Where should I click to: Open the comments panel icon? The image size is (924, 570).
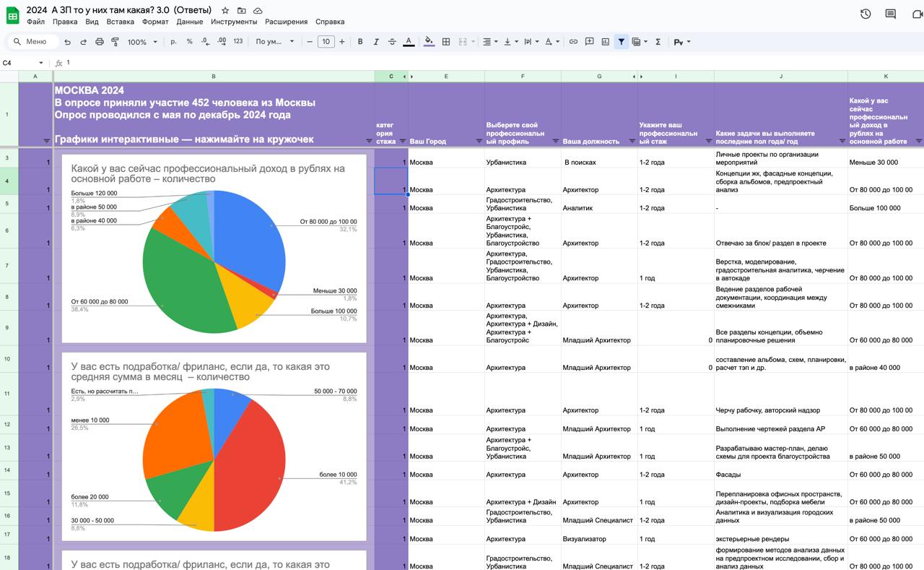tap(891, 14)
